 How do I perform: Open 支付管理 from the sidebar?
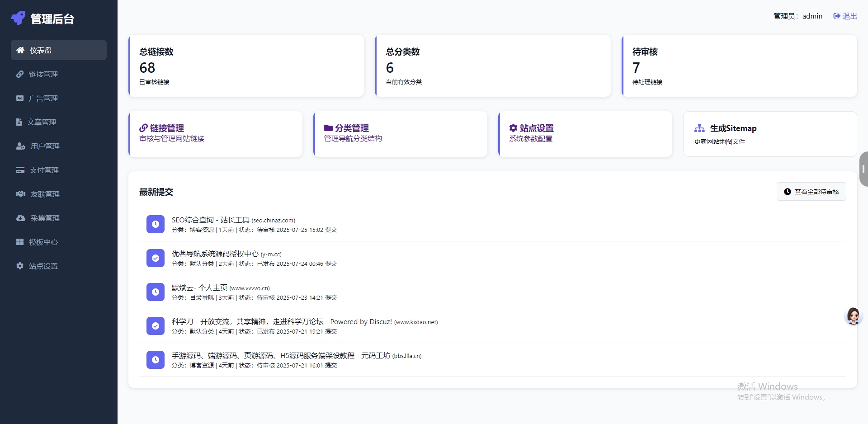(44, 170)
